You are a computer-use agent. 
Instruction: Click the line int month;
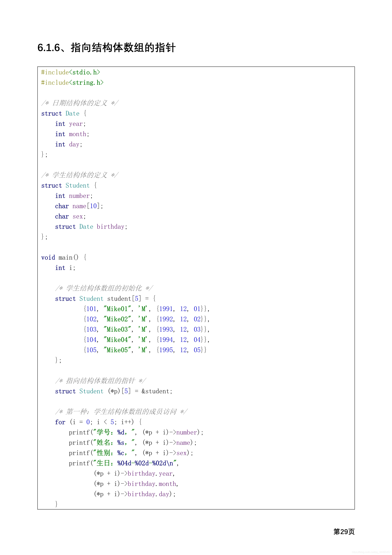72,134
